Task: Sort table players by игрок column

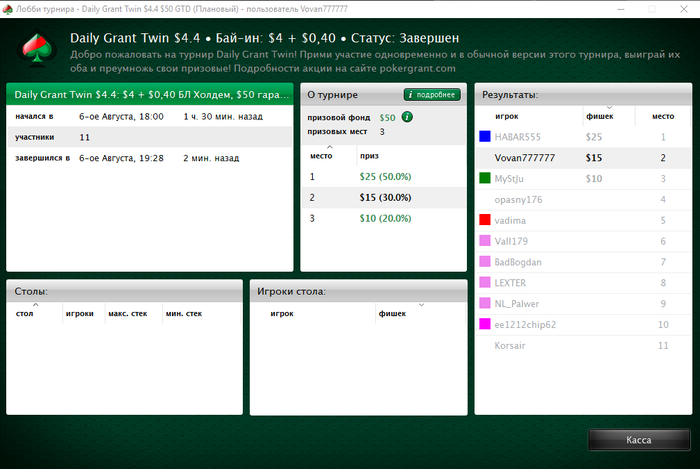Action: tap(313, 313)
